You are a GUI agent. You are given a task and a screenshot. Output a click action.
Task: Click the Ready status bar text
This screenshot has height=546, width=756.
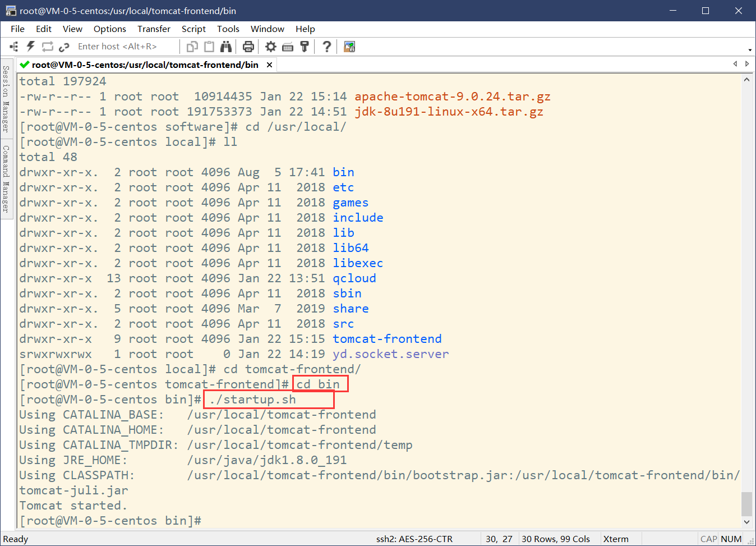(15, 539)
